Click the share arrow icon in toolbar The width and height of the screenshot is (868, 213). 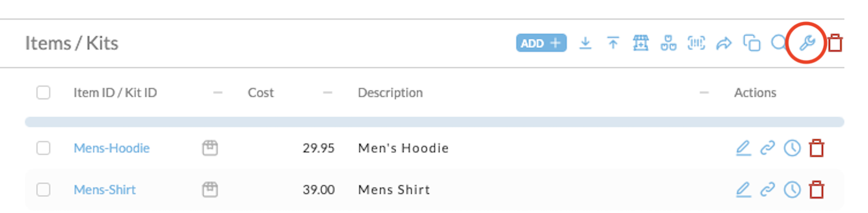pos(724,43)
